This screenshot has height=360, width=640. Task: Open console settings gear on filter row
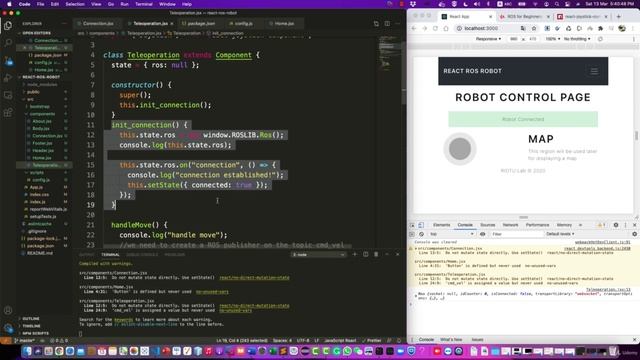click(x=634, y=234)
